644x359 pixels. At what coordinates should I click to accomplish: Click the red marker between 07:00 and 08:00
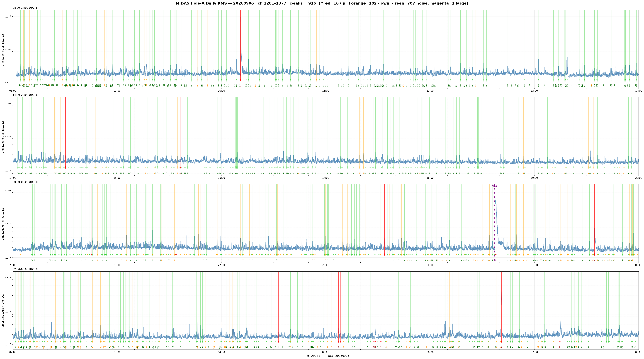pos(560,342)
